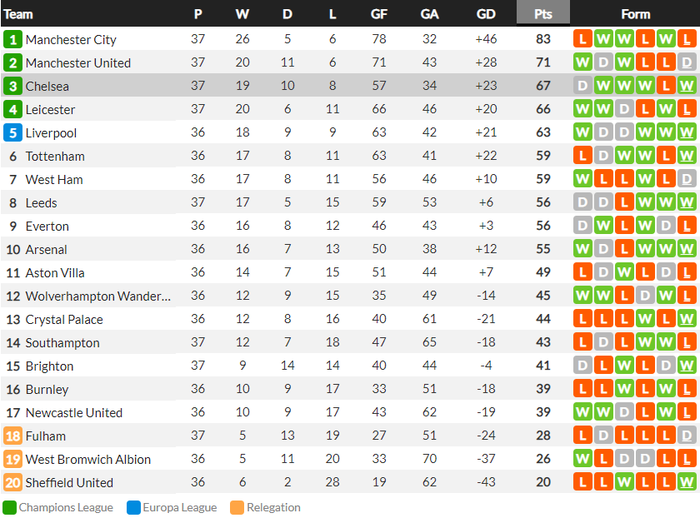Click Liverpool's blue position 5 badge
Viewport: 700px width, 518px height.
tap(12, 133)
